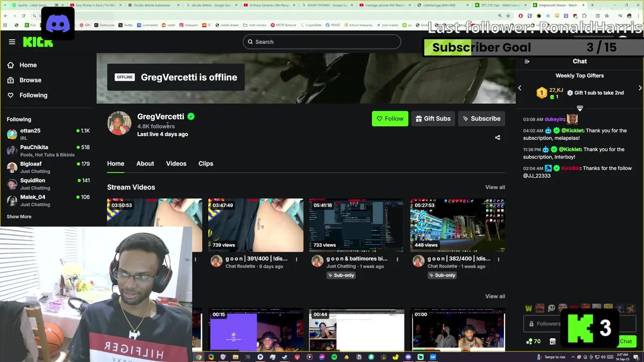Click the skull emote in chat bar
This screenshot has height=362, width=644.
point(551,308)
